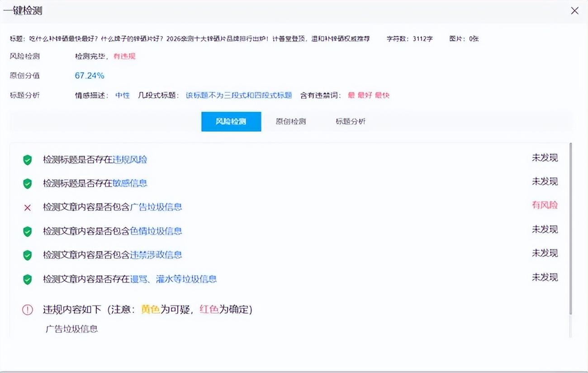The width and height of the screenshot is (588, 373).
Task: Switch to the 风险检测 tab
Action: tap(231, 122)
